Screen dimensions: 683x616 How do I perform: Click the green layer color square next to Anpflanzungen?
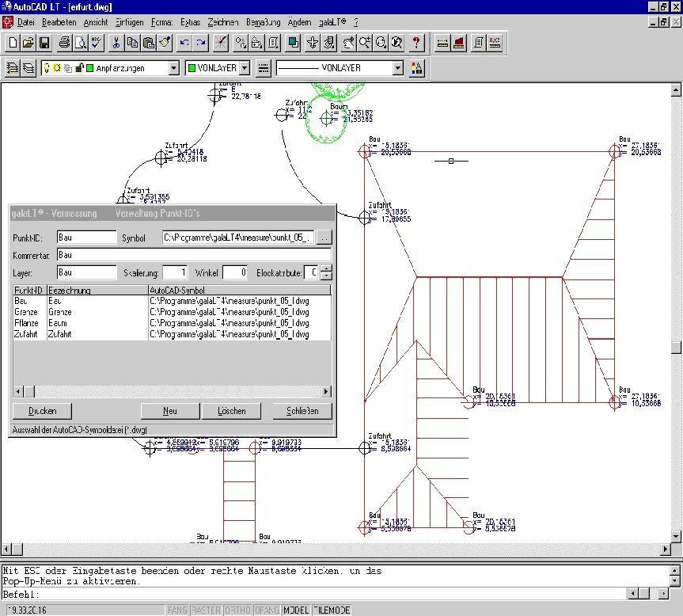click(x=89, y=68)
